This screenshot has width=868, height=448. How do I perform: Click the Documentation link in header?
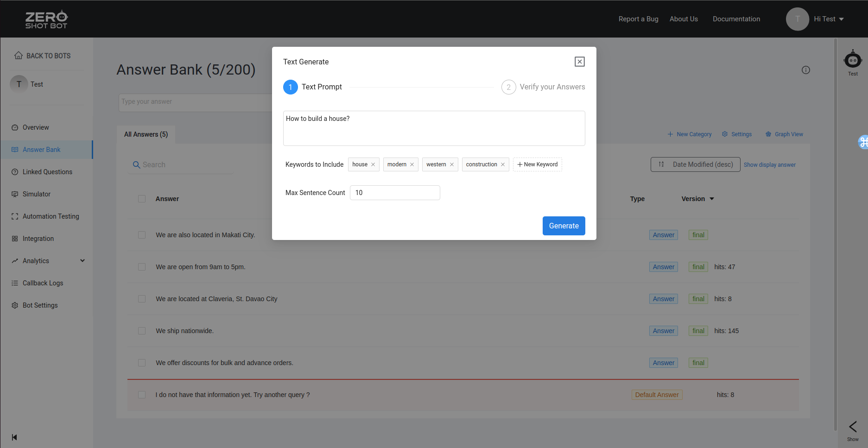pos(736,19)
